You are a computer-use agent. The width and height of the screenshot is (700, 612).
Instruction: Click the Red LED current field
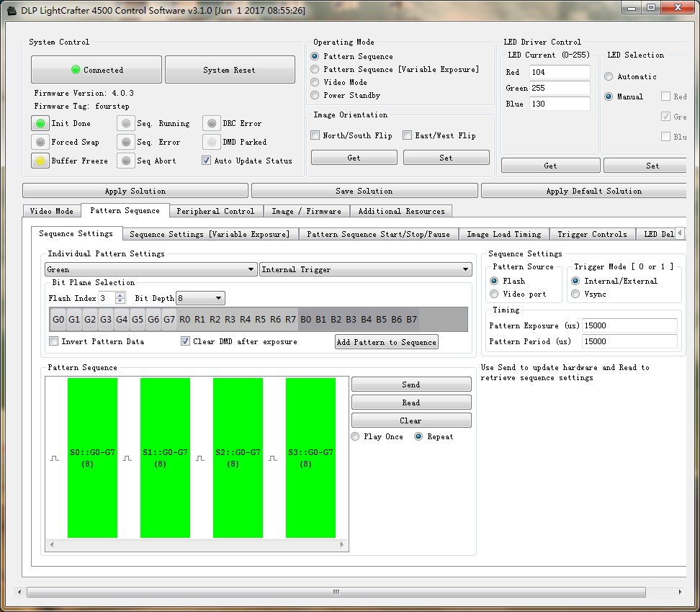[560, 72]
